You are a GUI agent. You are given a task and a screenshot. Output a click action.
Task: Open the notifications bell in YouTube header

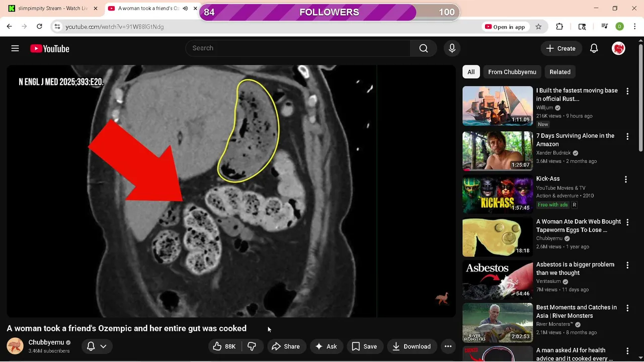pyautogui.click(x=594, y=48)
